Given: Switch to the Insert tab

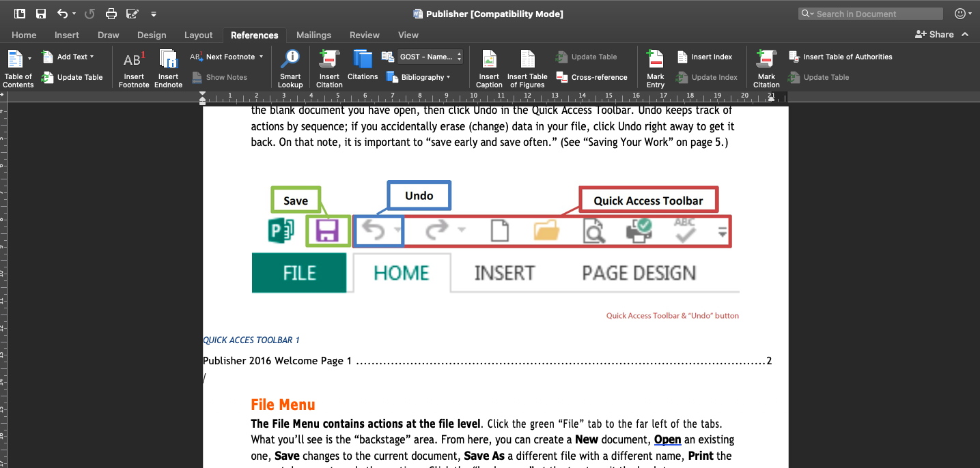Looking at the screenshot, I should [67, 35].
